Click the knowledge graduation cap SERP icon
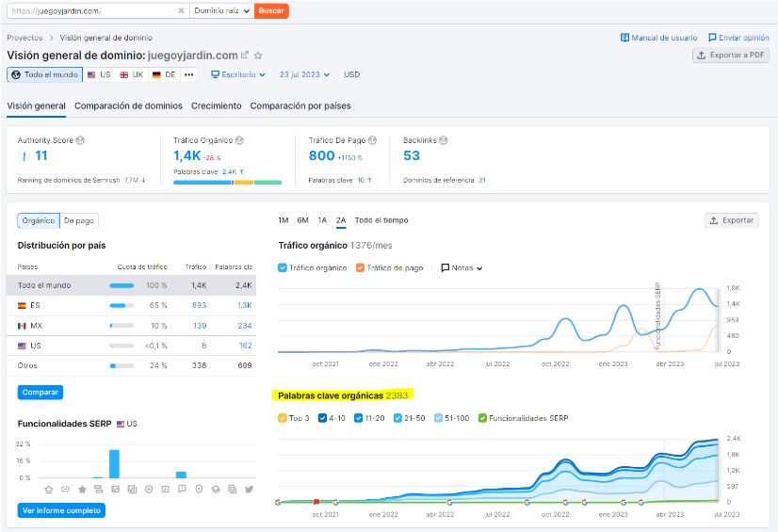The image size is (778, 532). tap(216, 490)
